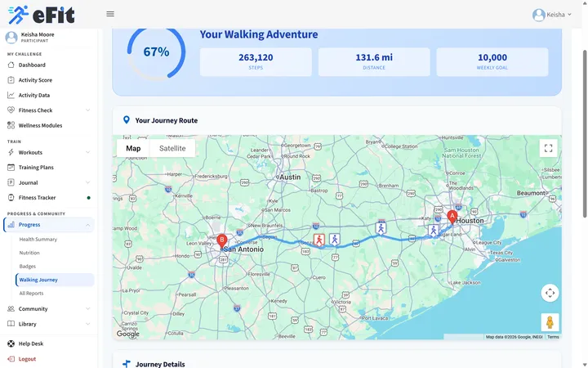Click the Library book icon
588x368 pixels.
(11, 324)
